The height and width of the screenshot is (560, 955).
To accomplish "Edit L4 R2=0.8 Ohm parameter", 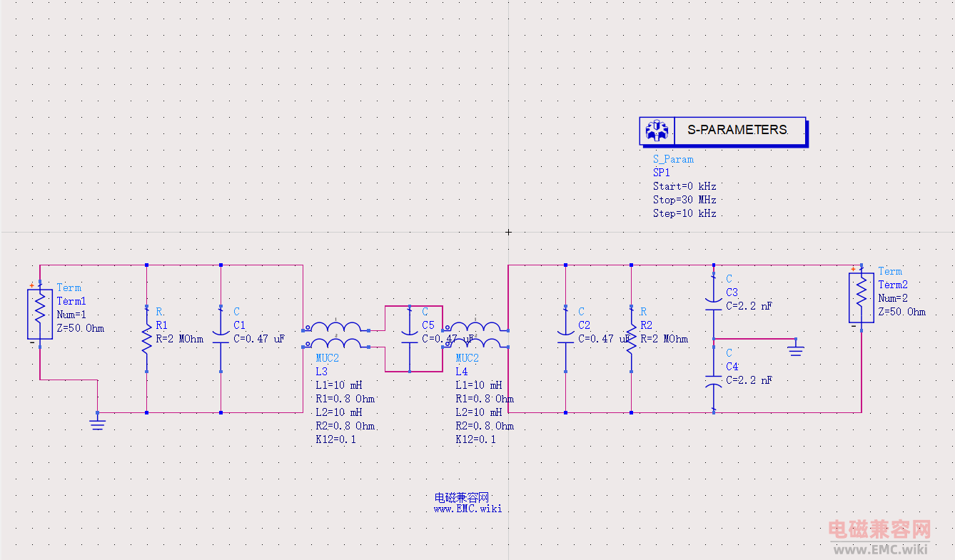I will (x=485, y=426).
